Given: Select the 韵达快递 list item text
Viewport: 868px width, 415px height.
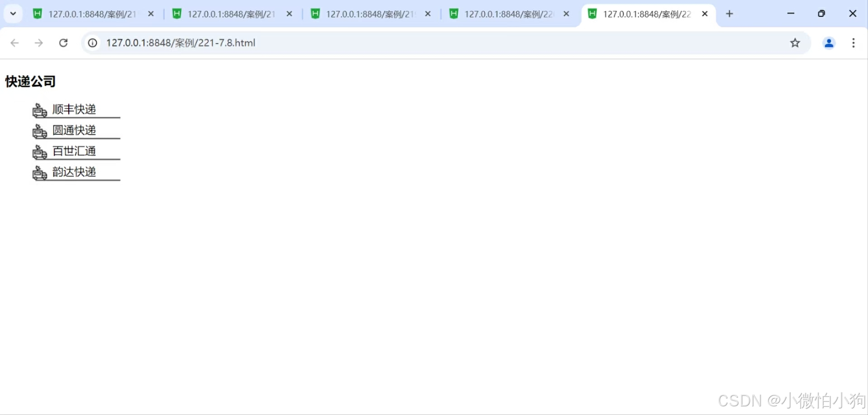Looking at the screenshot, I should pyautogui.click(x=74, y=172).
